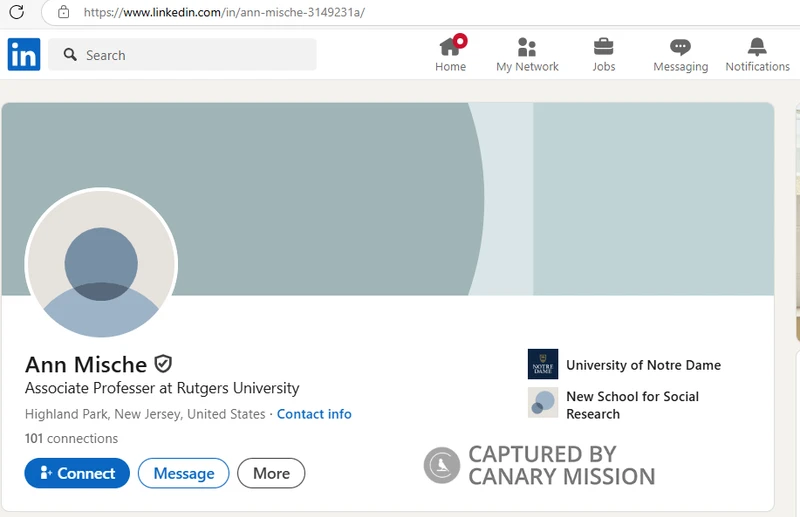Click the University of Notre Dame logo

pos(543,364)
